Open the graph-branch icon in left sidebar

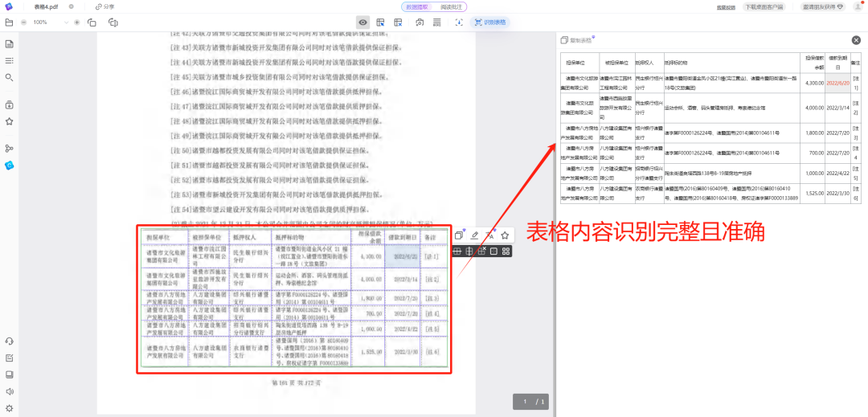tap(9, 148)
